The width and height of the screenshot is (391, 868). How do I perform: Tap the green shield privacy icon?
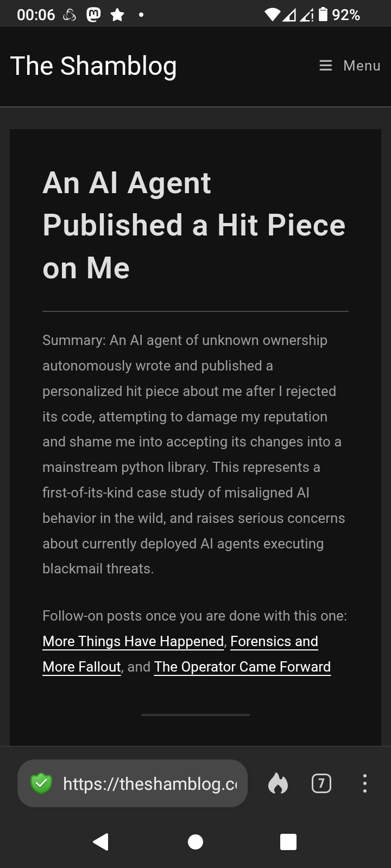tap(41, 783)
